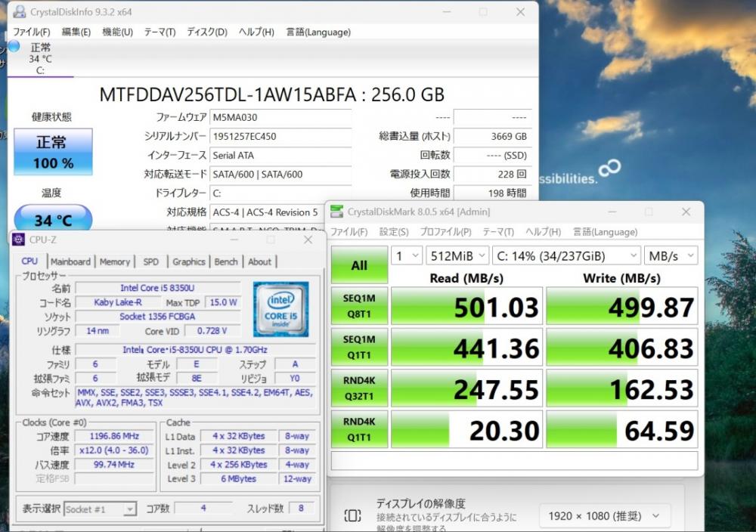Viewport: 756px width, 532px height.
Task: Click the 441.36 read result cell
Action: 466,347
